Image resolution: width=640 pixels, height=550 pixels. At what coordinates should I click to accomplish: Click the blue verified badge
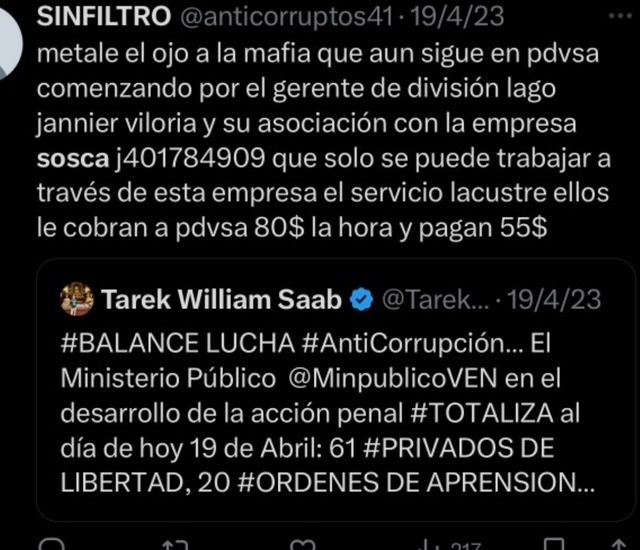[x=361, y=300]
